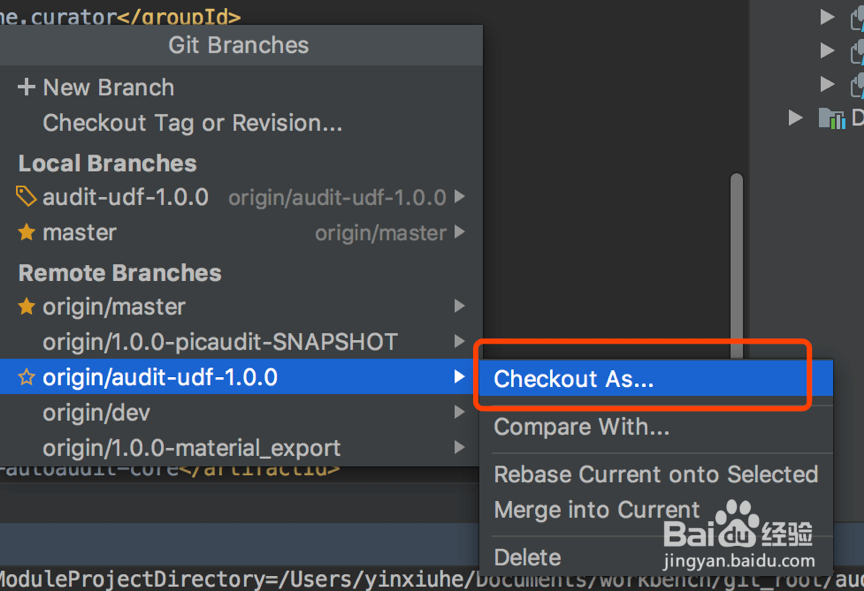The height and width of the screenshot is (591, 864).
Task: Click New Branch action
Action: (109, 88)
